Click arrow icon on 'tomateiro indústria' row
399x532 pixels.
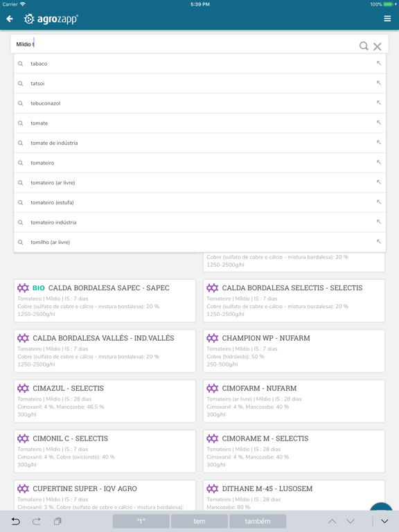[x=379, y=222]
